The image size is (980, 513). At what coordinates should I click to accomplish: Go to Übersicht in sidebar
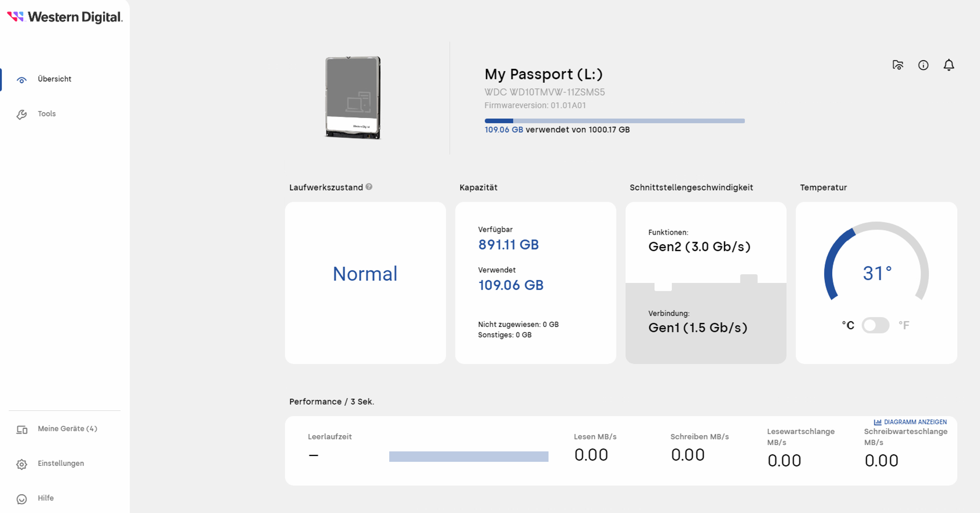click(x=55, y=79)
